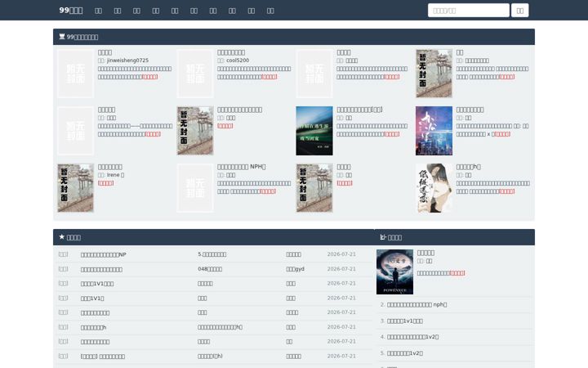Click the thumbs-up icon in the ranking panel header
The width and height of the screenshot is (588, 368).
tap(383, 237)
